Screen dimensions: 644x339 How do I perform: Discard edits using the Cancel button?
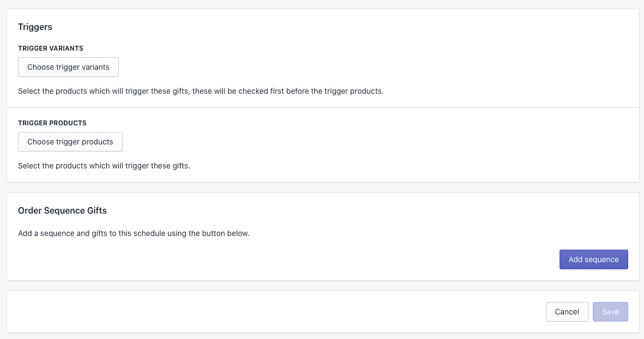[567, 312]
